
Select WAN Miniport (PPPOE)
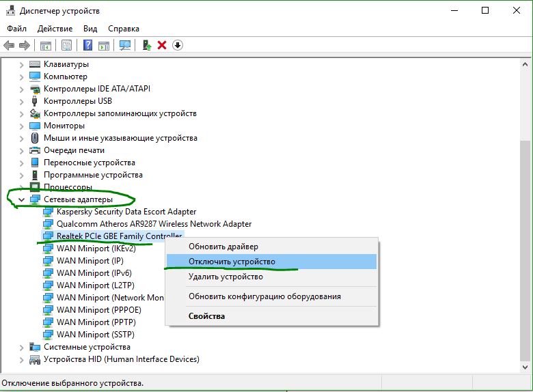[x=99, y=310]
